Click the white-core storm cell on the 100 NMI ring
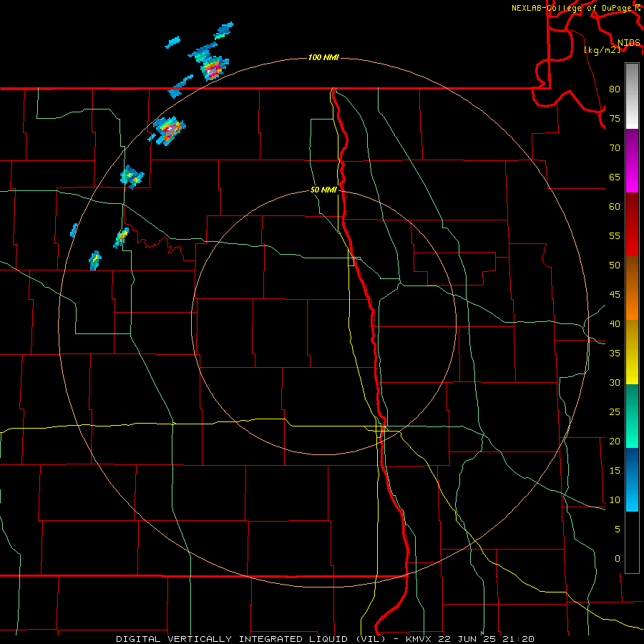This screenshot has height=644, width=644. [169, 130]
